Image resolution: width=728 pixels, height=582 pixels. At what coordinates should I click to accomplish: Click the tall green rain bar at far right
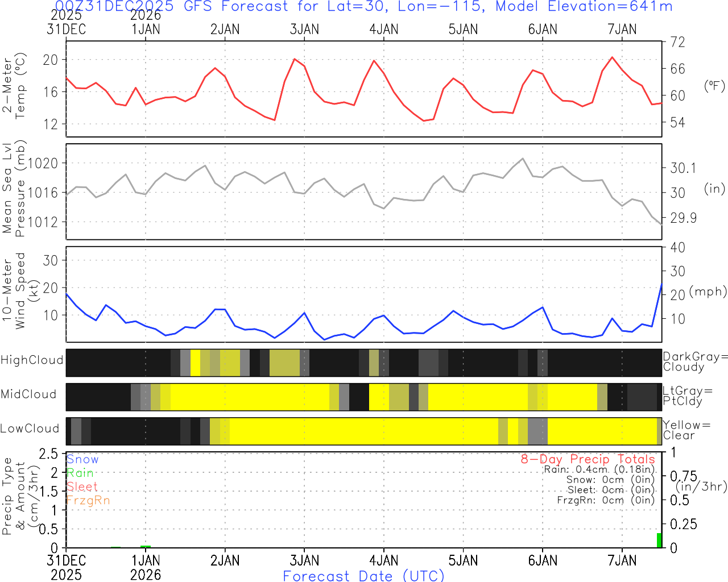point(659,541)
